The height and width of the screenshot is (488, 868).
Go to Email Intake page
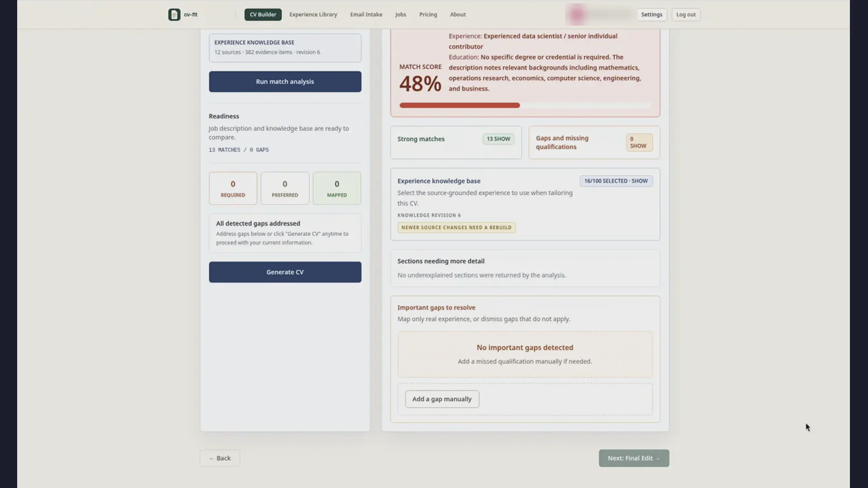(x=366, y=14)
